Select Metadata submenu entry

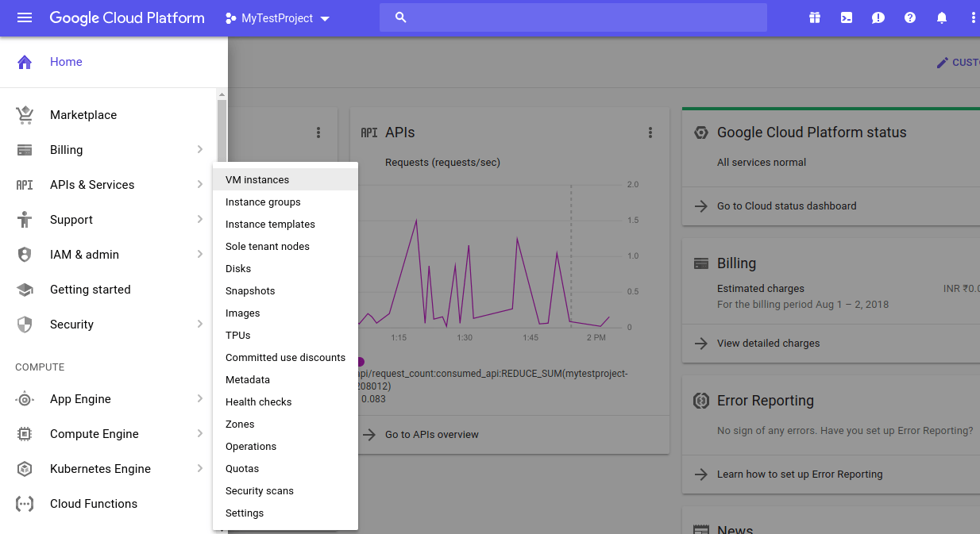click(x=285, y=380)
